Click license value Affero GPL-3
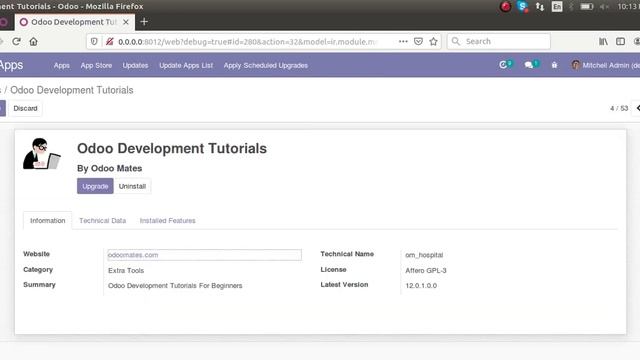The height and width of the screenshot is (360, 640). [426, 270]
